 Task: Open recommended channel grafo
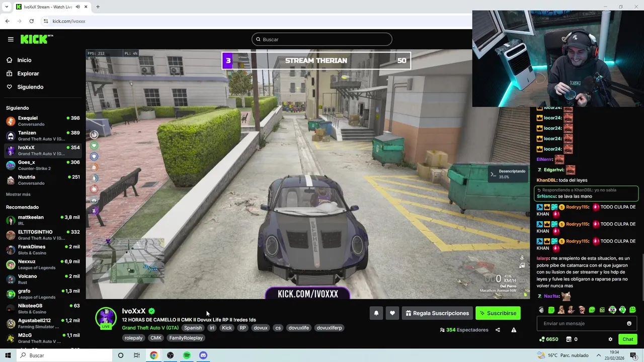tap(43, 294)
